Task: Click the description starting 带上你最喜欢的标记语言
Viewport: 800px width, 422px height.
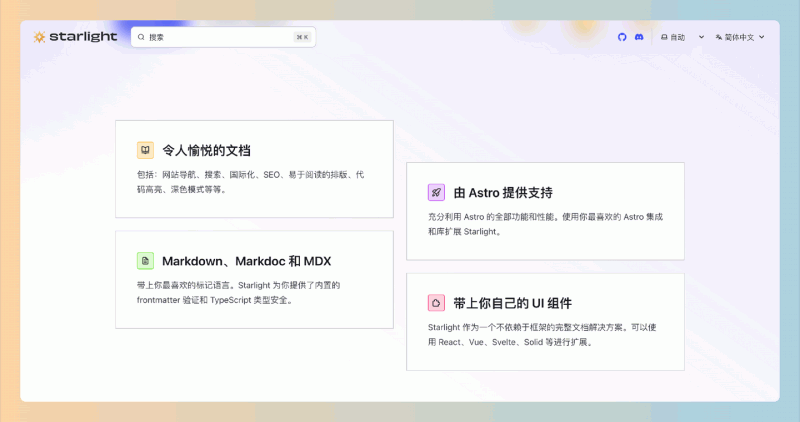Action: (x=238, y=292)
